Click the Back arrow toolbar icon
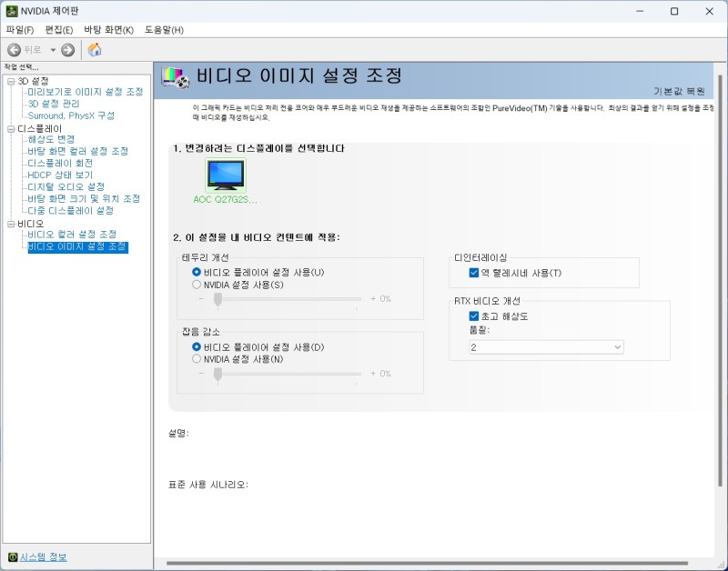The image size is (728, 571). click(x=14, y=50)
